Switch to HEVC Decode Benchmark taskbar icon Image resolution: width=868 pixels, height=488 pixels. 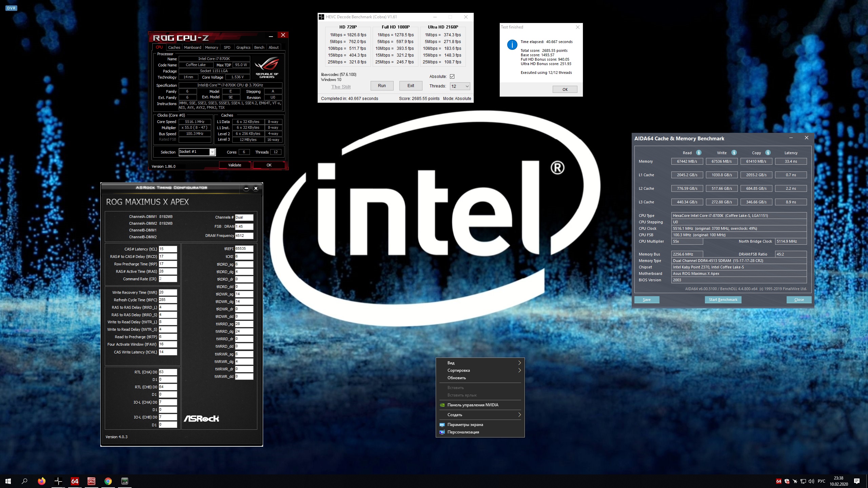(58, 481)
